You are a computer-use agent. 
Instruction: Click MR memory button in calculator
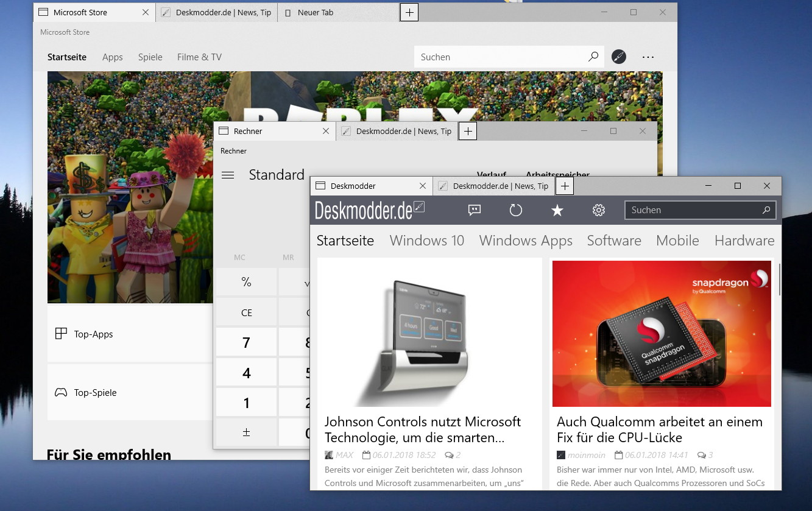pyautogui.click(x=288, y=258)
